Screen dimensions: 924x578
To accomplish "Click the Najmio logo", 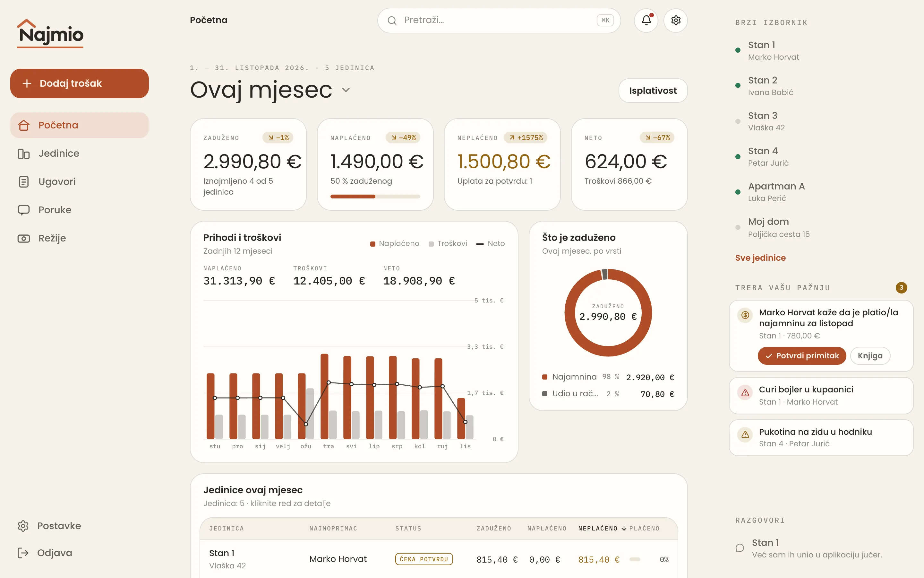I will tap(50, 33).
